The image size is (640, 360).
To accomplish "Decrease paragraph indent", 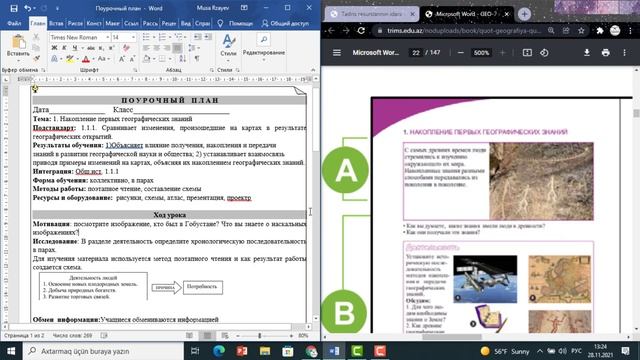I will pyautogui.click(x=198, y=37).
